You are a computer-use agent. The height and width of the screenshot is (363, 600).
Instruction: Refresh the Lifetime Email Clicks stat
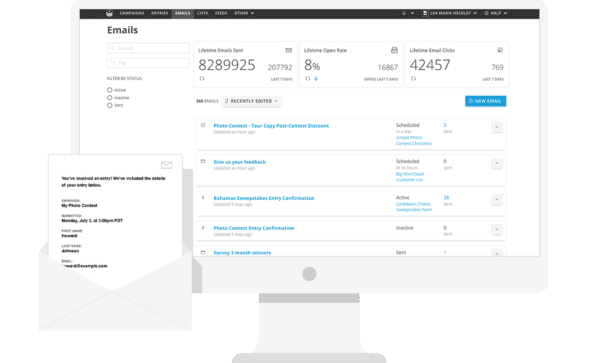(x=413, y=78)
